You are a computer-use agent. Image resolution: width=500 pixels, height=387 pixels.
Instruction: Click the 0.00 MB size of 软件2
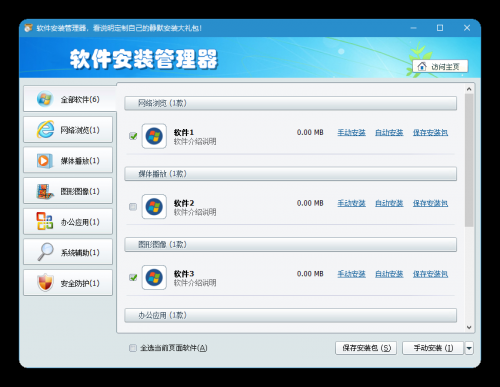pos(310,203)
